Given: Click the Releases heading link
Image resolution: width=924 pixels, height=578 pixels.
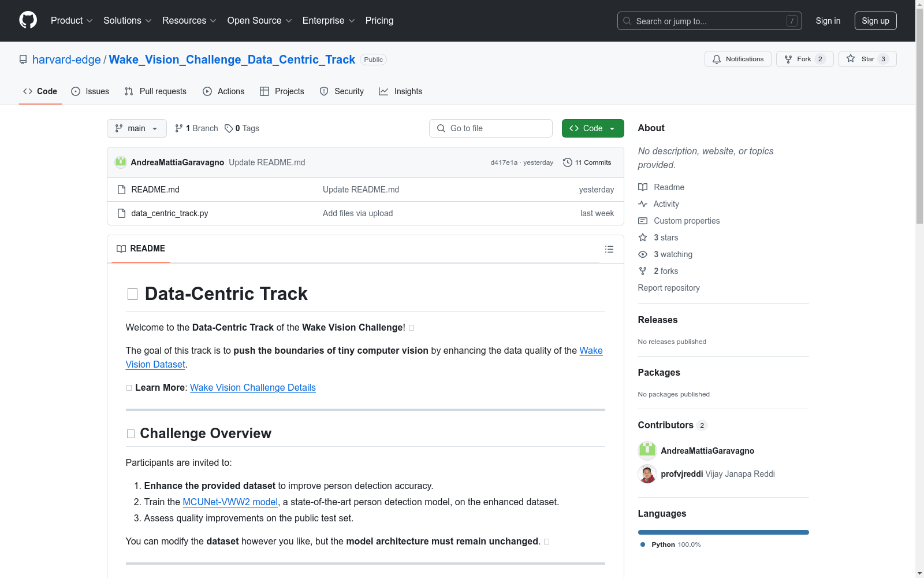Looking at the screenshot, I should pyautogui.click(x=658, y=320).
